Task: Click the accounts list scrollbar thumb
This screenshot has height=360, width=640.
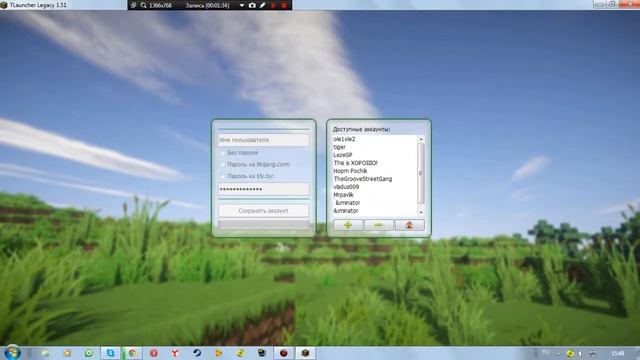Action: point(421,173)
